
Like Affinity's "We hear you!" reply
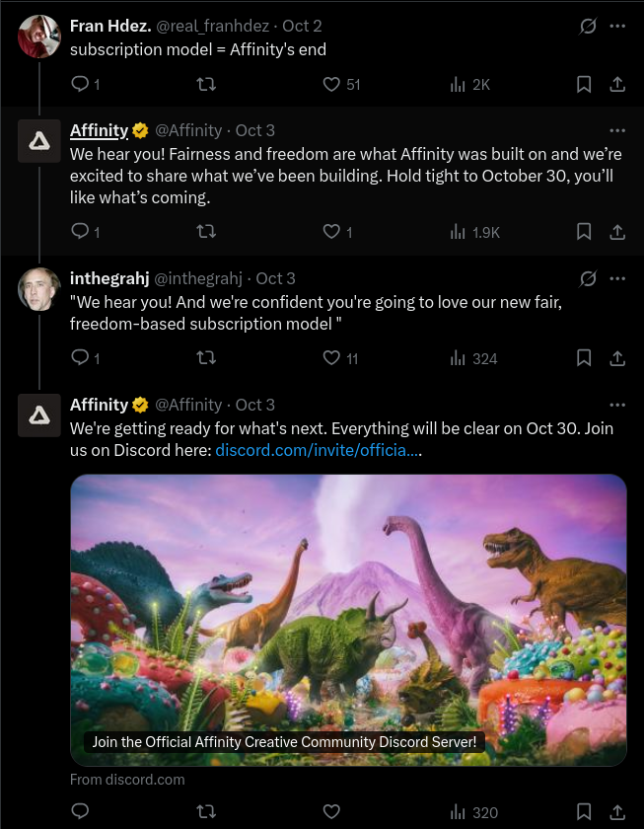[x=332, y=232]
